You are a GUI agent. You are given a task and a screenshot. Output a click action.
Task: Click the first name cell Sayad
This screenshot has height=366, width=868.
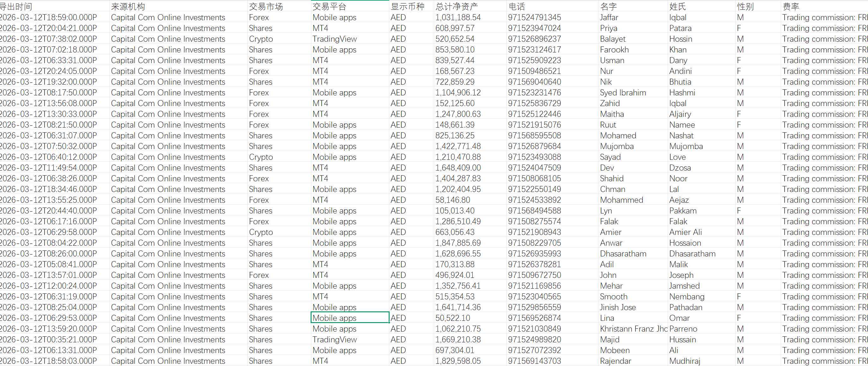click(633, 157)
